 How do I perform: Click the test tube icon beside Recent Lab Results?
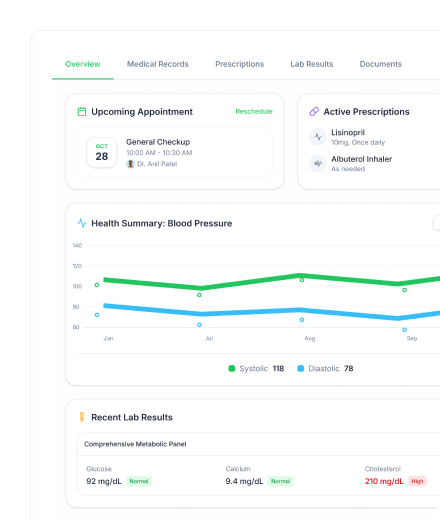point(82,417)
